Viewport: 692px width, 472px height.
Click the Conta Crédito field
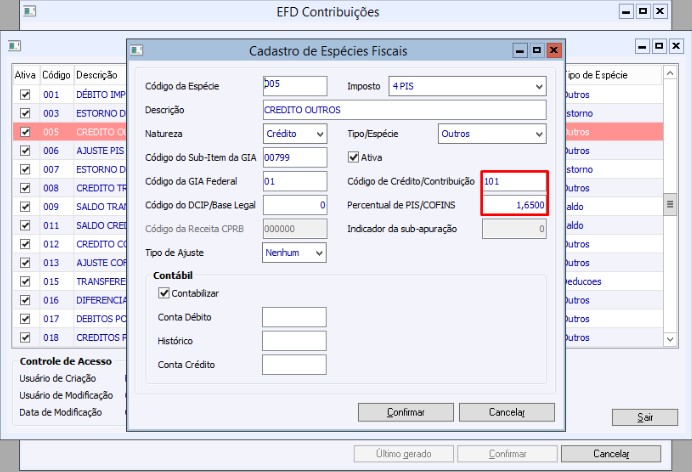pos(294,365)
